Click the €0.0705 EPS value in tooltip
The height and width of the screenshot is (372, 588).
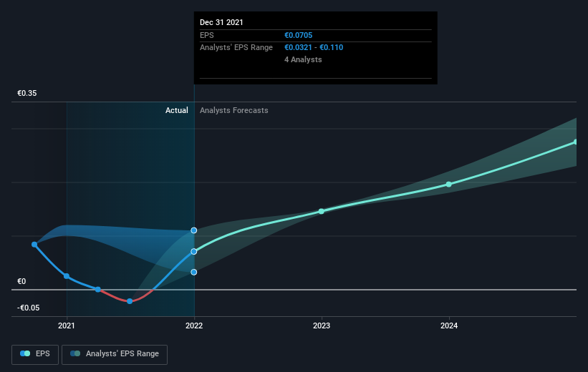298,35
